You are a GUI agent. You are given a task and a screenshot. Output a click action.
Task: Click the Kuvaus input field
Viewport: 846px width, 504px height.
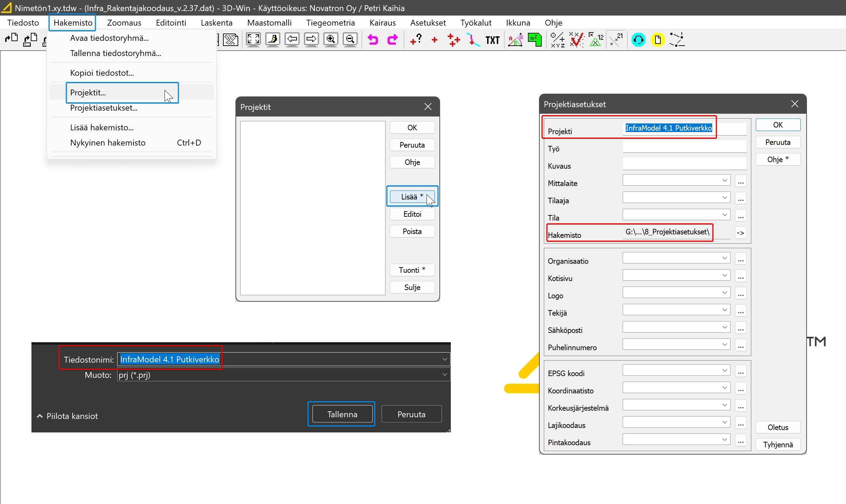[x=685, y=164]
